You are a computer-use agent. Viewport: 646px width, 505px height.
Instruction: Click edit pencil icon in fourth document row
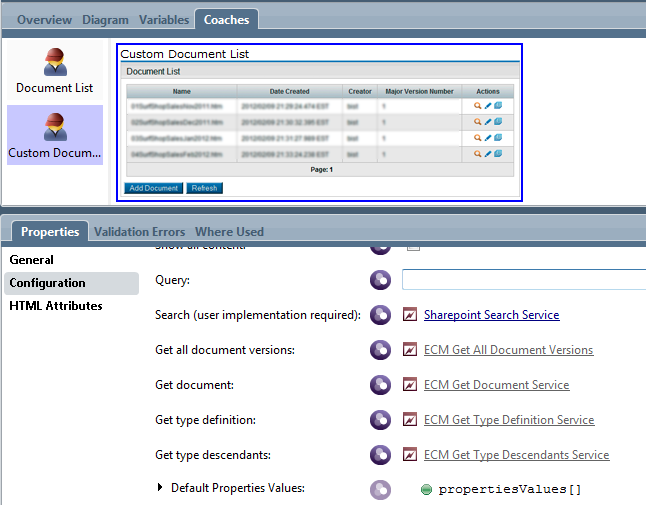coord(488,154)
